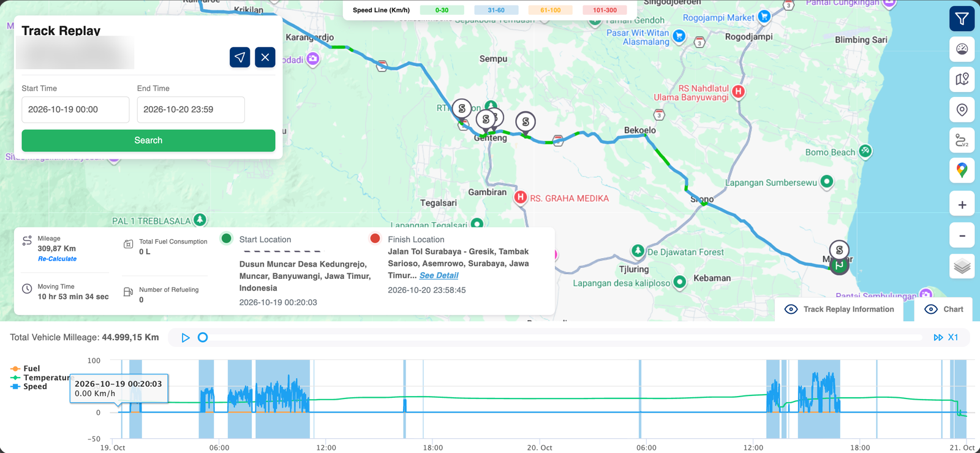Close the Track Replay panel
Image resolution: width=980 pixels, height=453 pixels.
click(265, 57)
